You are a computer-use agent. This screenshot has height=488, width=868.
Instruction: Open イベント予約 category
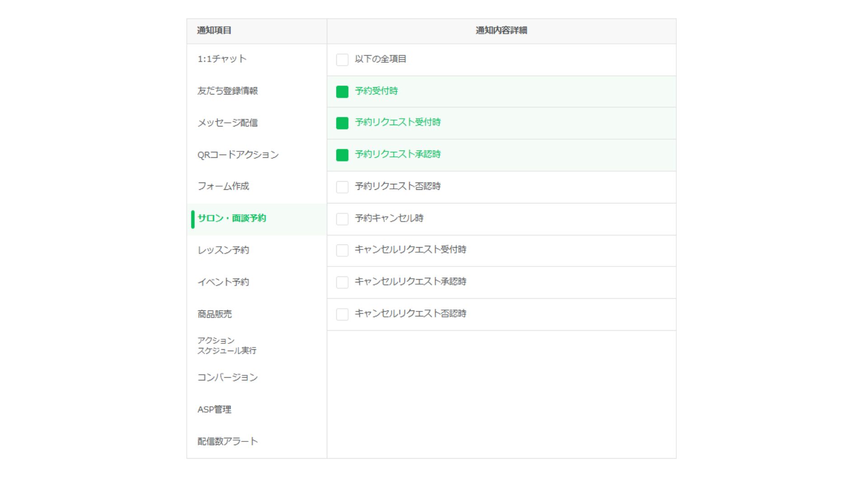pos(223,282)
